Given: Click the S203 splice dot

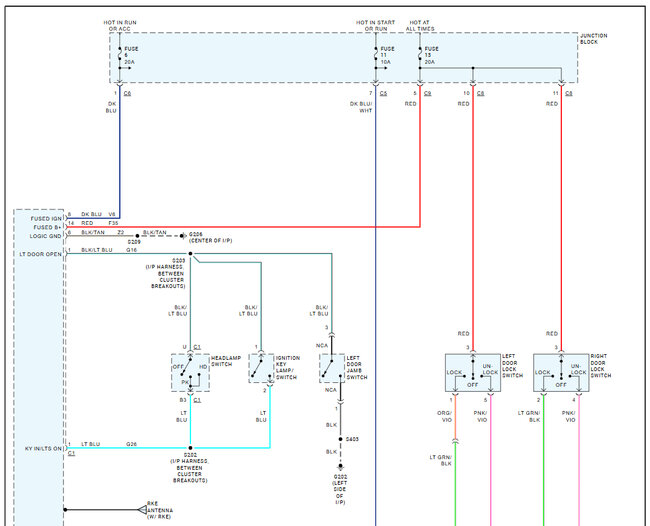Looking at the screenshot, I should [190, 253].
